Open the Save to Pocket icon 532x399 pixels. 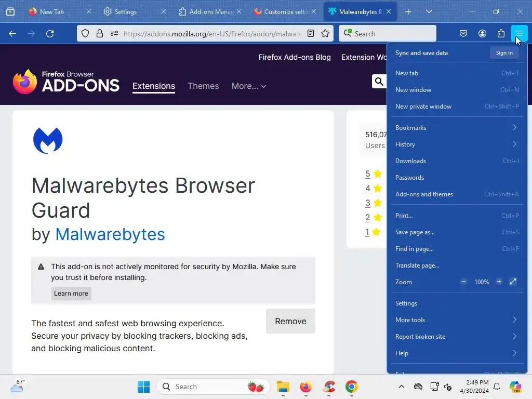[x=463, y=33]
